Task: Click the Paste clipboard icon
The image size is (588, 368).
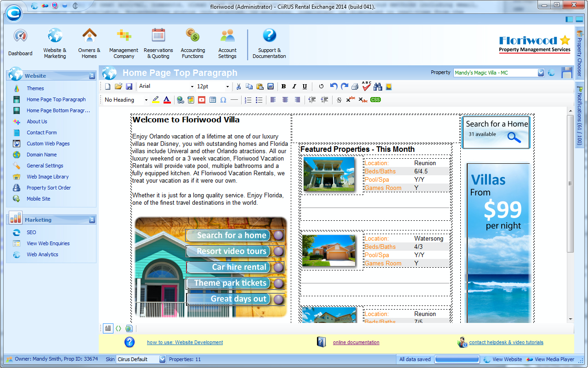Action: point(260,86)
